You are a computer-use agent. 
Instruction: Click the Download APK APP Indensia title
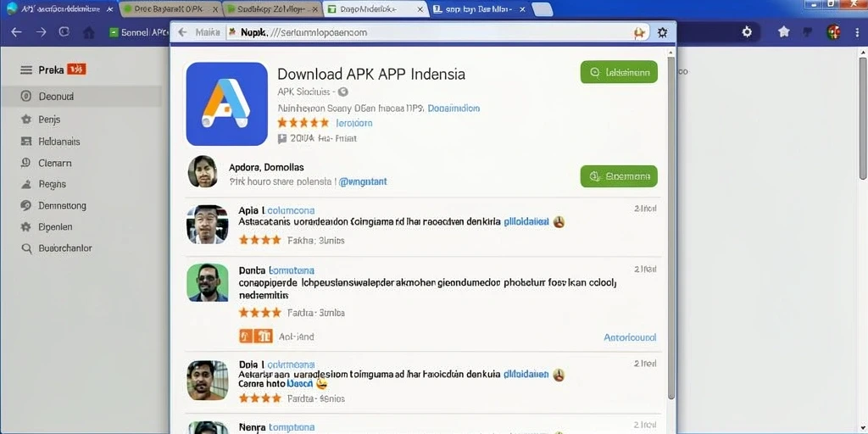click(371, 74)
